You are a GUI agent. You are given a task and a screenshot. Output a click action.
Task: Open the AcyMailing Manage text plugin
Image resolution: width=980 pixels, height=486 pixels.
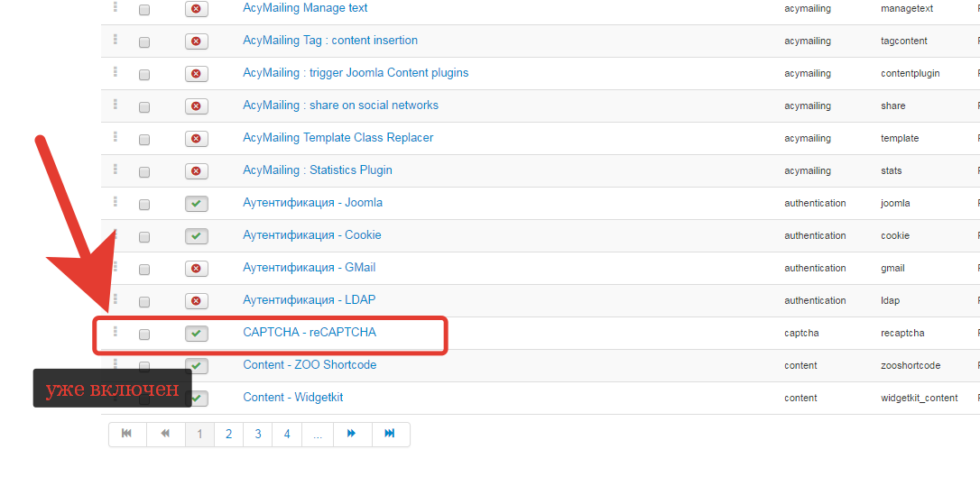tap(305, 8)
